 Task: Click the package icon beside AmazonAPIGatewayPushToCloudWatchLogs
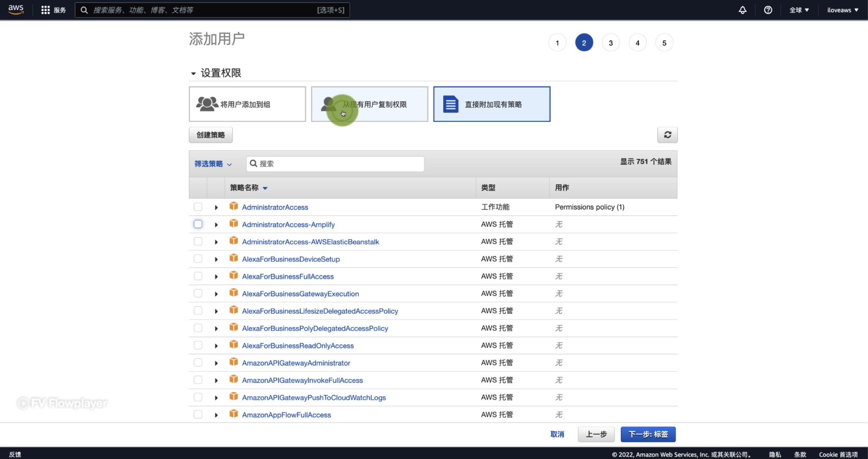tap(233, 396)
